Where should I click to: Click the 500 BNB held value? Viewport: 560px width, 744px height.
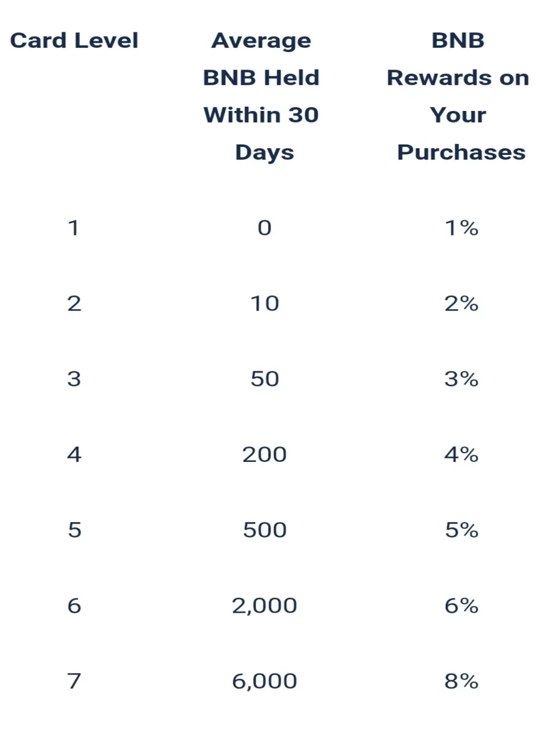click(265, 530)
